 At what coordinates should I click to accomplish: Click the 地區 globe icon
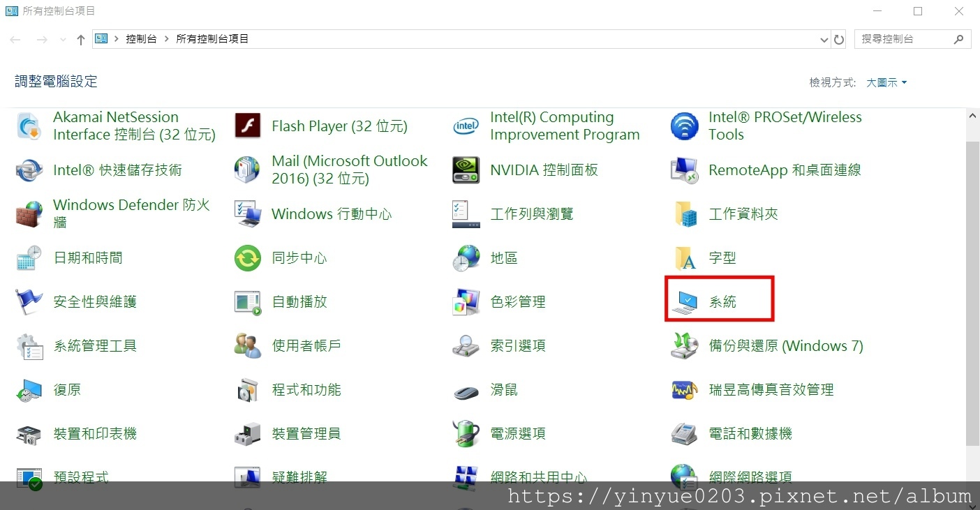(x=466, y=258)
